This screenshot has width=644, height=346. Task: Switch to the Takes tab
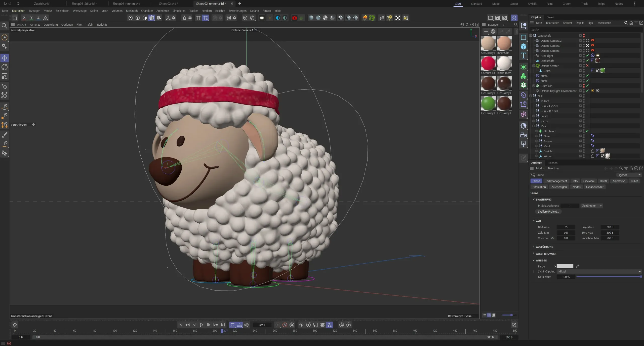(x=551, y=17)
